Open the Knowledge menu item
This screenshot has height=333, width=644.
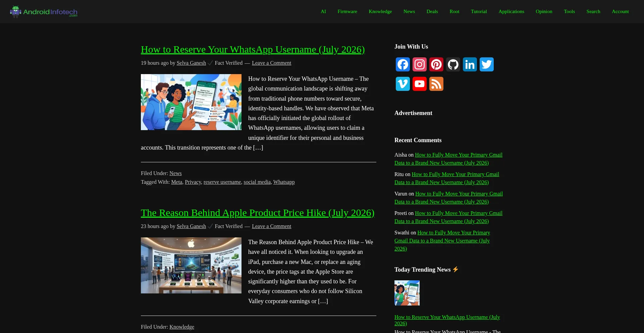pyautogui.click(x=380, y=11)
